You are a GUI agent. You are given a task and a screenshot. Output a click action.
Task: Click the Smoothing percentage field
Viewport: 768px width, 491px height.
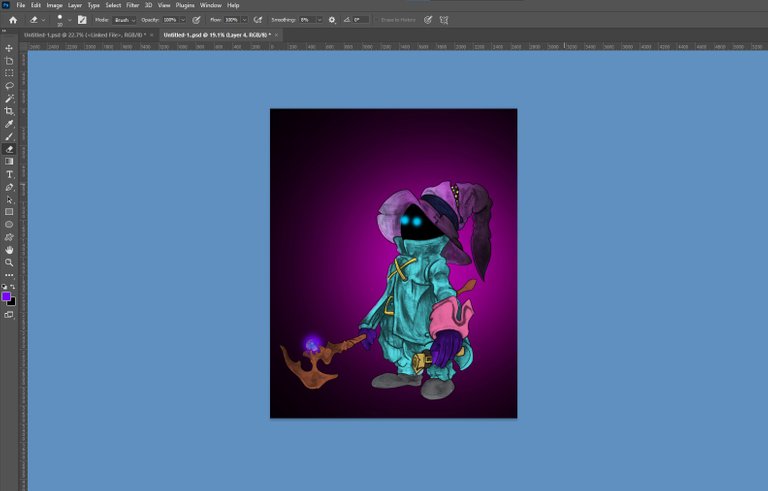pos(307,20)
